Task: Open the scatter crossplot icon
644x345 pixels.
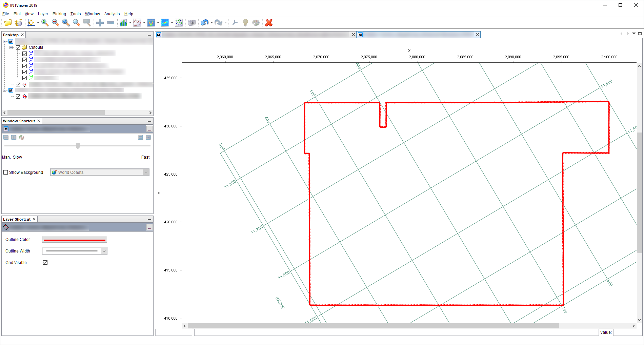Action: click(x=179, y=23)
